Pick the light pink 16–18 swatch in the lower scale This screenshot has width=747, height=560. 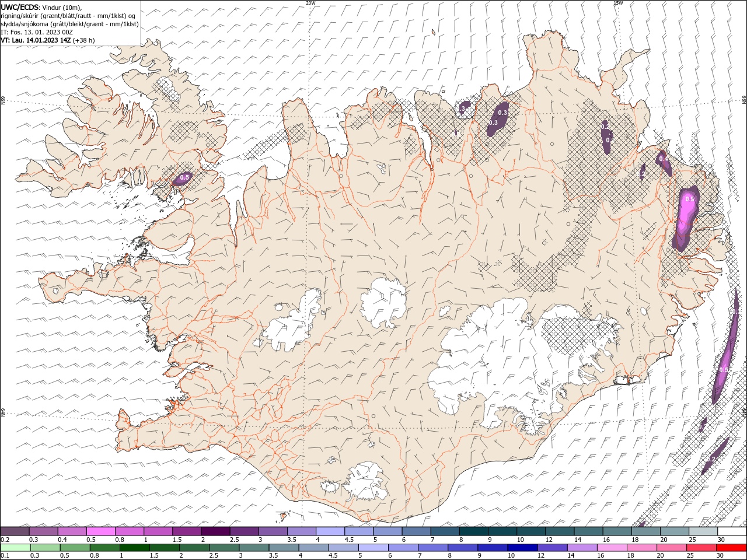coord(611,548)
